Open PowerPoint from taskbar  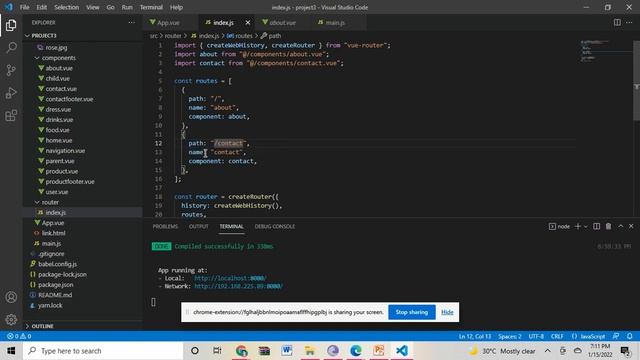pyautogui.click(x=379, y=351)
